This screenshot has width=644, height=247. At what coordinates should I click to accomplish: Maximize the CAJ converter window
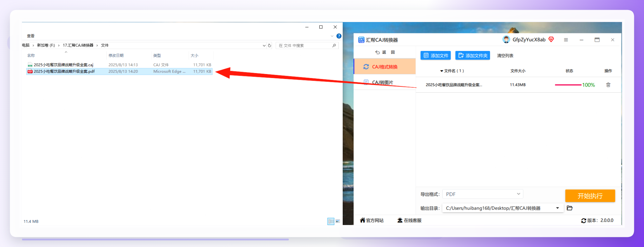tap(597, 40)
